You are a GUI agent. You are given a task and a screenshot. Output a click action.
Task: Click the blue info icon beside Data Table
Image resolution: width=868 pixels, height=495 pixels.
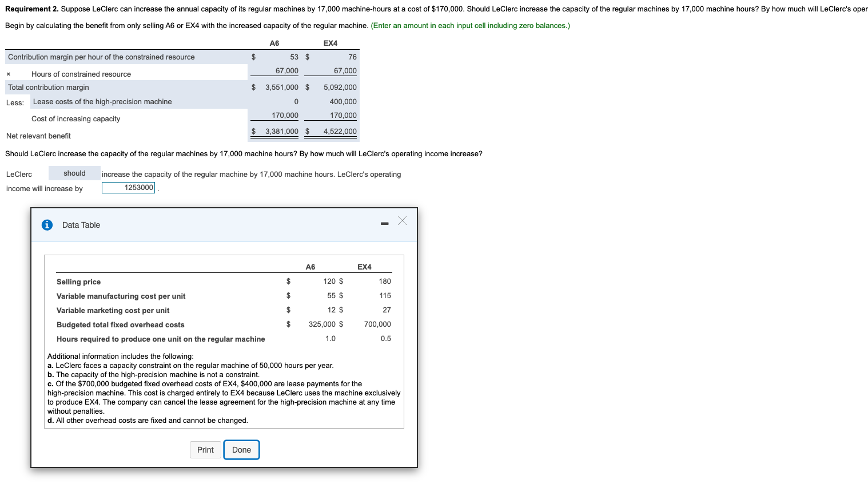[x=47, y=225]
